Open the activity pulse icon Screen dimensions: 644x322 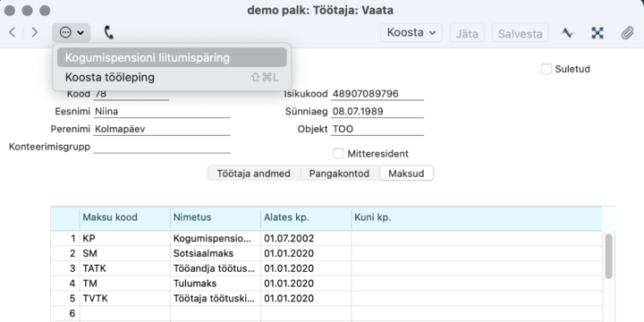point(568,33)
